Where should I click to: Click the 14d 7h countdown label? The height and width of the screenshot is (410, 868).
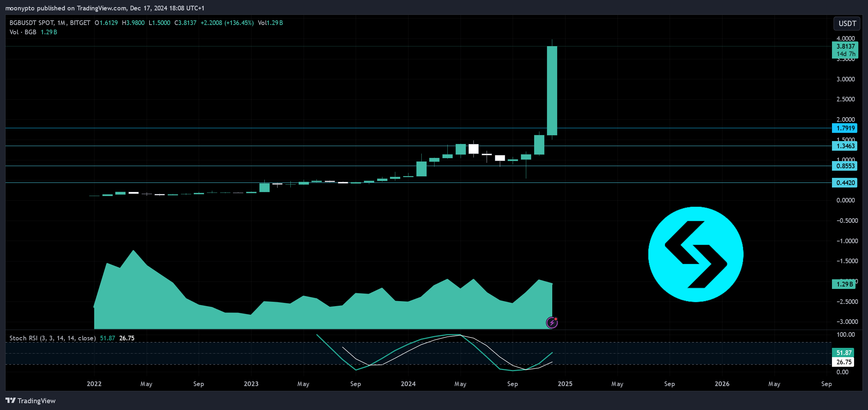pos(846,54)
